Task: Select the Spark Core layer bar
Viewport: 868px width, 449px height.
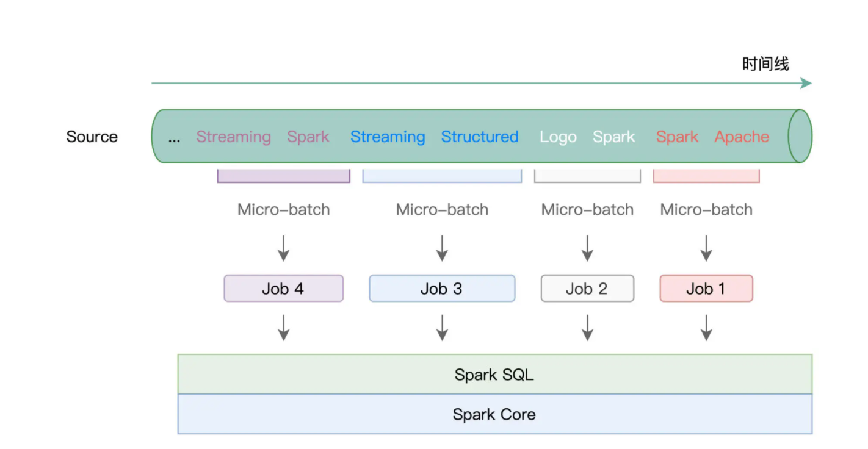Action: coord(495,414)
